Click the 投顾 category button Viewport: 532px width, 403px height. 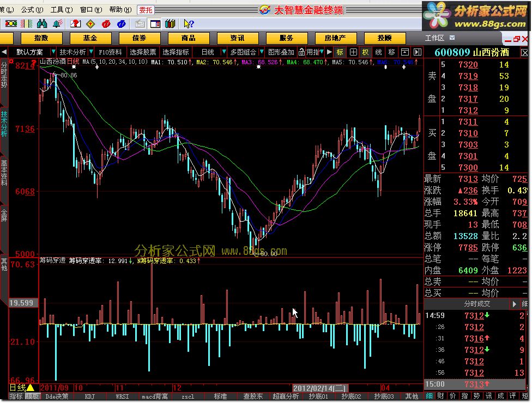point(384,38)
